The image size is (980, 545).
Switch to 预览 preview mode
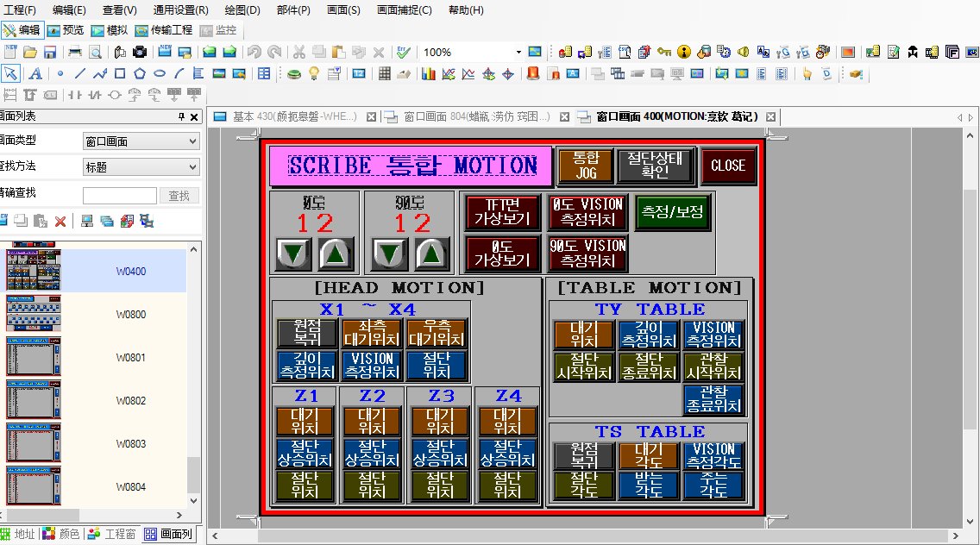pyautogui.click(x=66, y=29)
